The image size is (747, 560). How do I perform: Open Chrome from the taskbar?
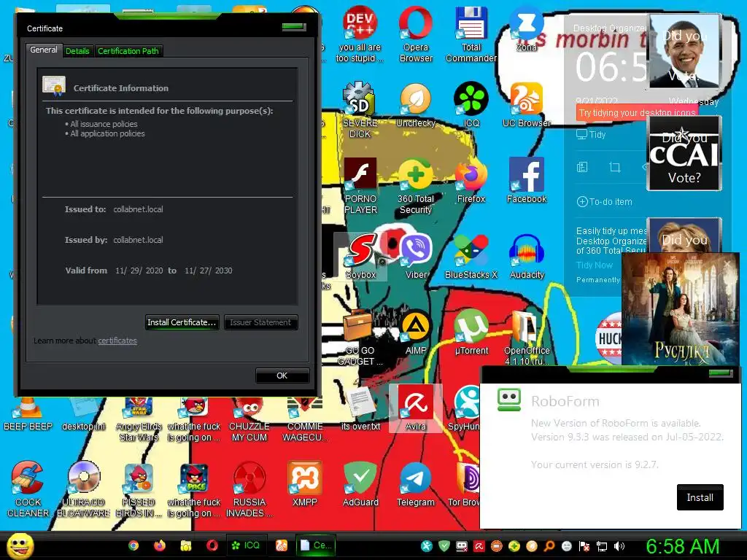133,545
